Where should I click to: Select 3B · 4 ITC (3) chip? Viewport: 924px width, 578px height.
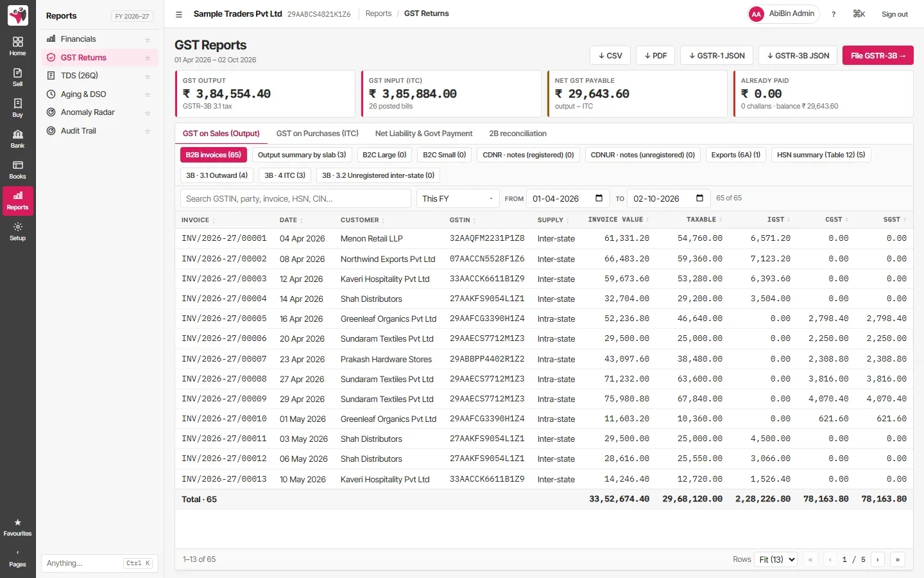tap(285, 175)
